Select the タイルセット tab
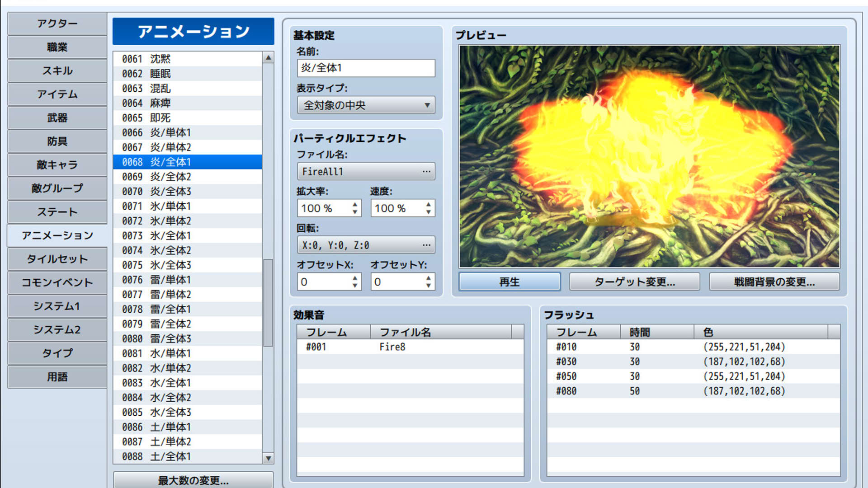This screenshot has height=488, width=868. (57, 259)
